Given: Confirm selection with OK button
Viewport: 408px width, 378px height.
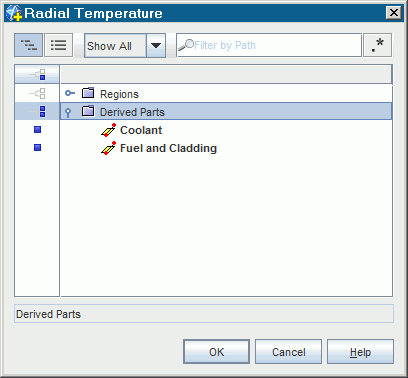Looking at the screenshot, I should [216, 352].
